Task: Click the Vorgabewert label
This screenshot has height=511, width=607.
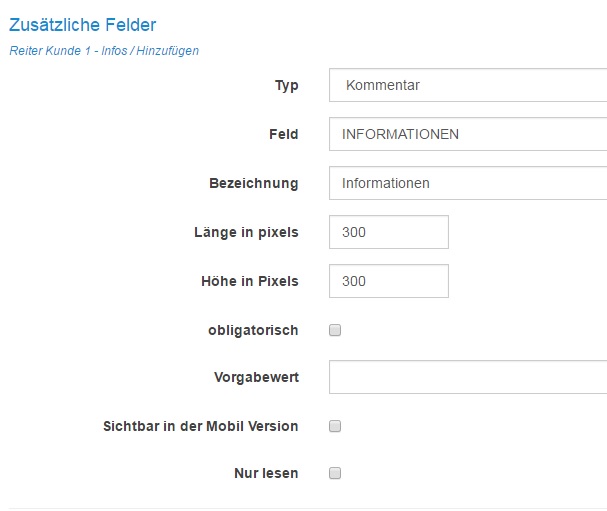Action: (256, 378)
